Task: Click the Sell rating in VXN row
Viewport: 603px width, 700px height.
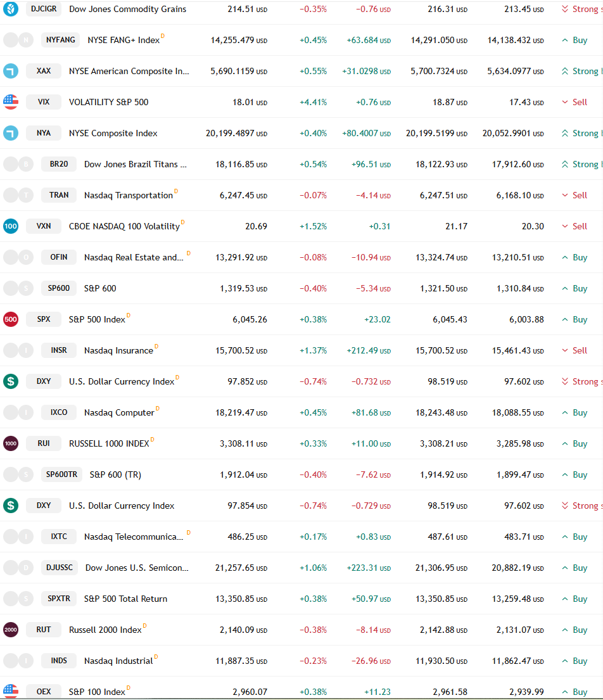Action: [580, 226]
